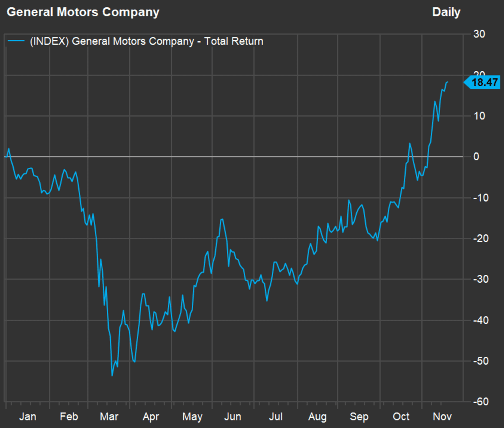The image size is (504, 428).
Task: Pick the Apr month axis label
Action: coord(151,417)
